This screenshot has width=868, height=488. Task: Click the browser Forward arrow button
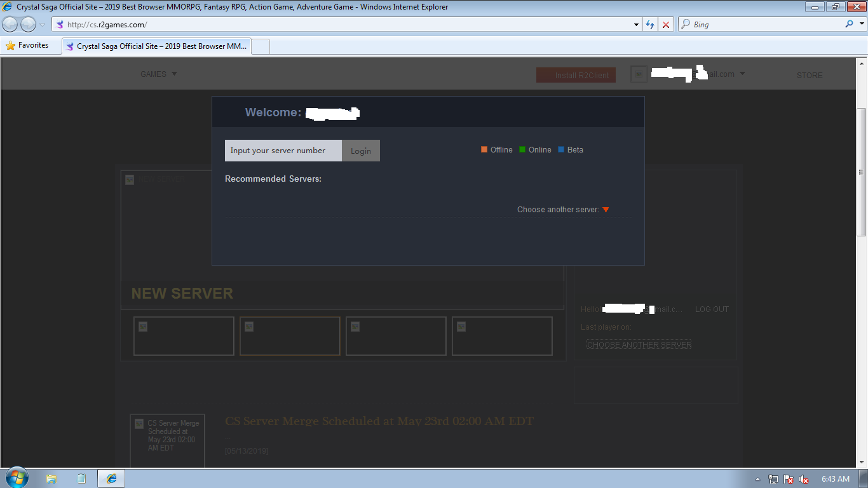28,25
